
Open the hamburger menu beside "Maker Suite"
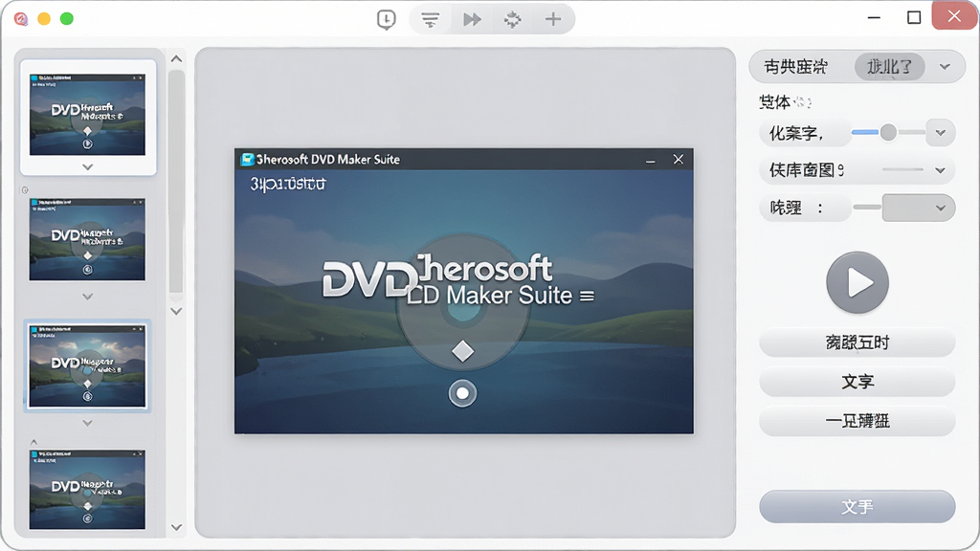[587, 297]
